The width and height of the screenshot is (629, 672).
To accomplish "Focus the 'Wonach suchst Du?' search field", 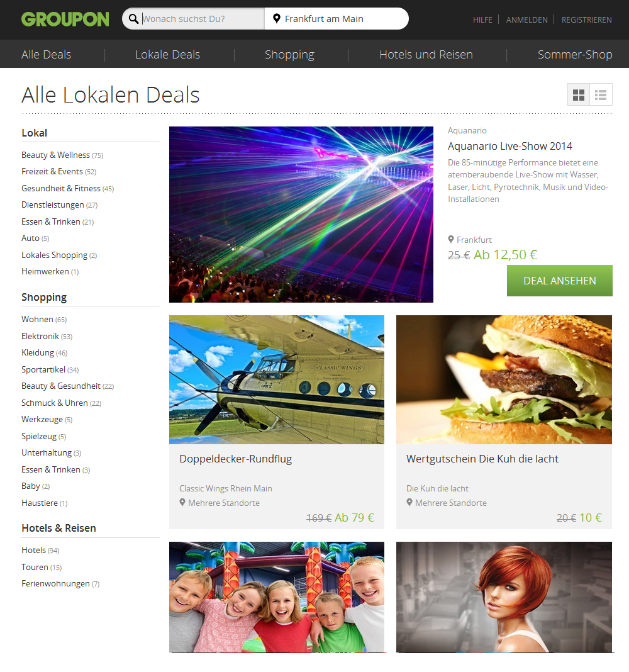I will 203,19.
